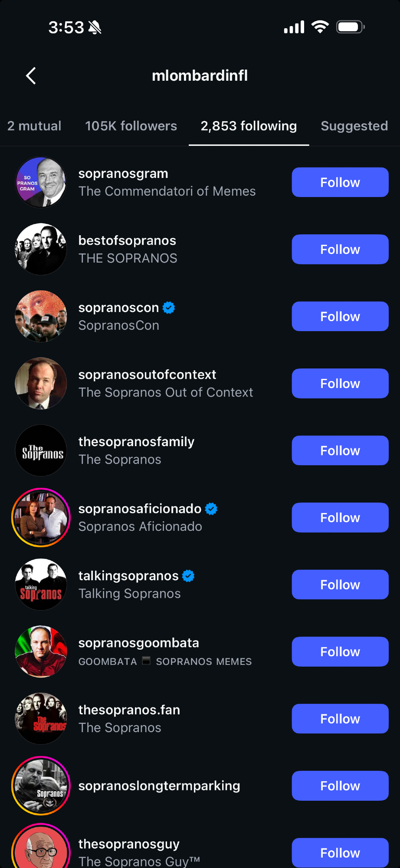Open the sopranosoutofcontext username
Image resolution: width=400 pixels, height=868 pixels.
[147, 375]
